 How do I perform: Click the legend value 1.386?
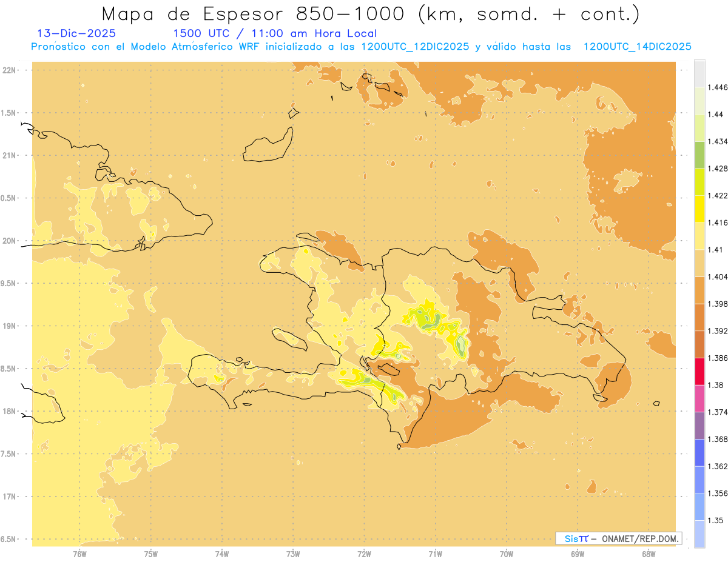(718, 358)
